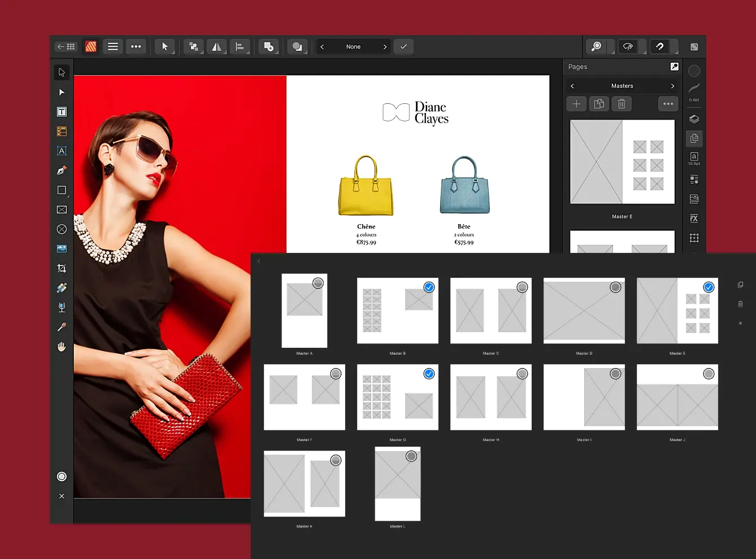Open the three-dots document menu
The height and width of the screenshot is (559, 756).
coord(136,47)
